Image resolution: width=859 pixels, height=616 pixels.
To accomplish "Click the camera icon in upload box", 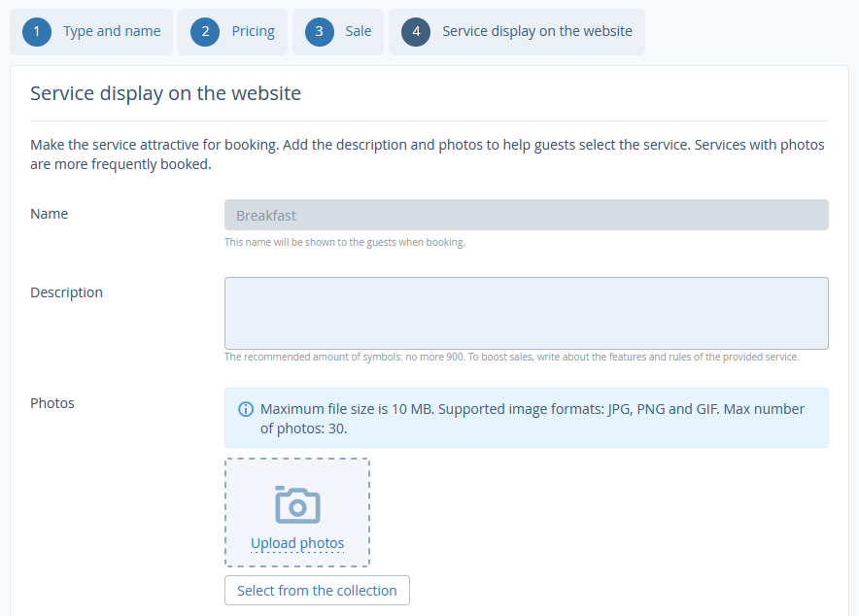I will tap(297, 505).
